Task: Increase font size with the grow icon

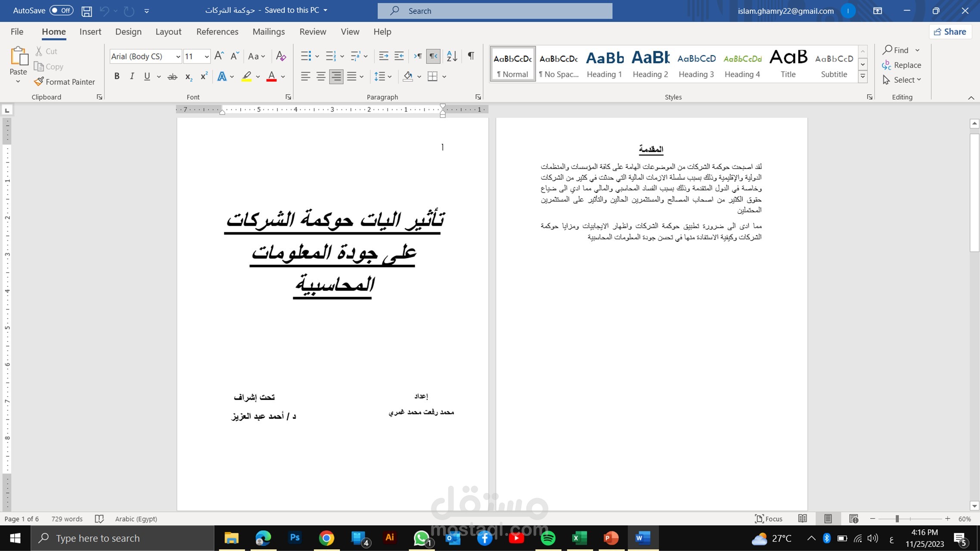Action: (219, 56)
